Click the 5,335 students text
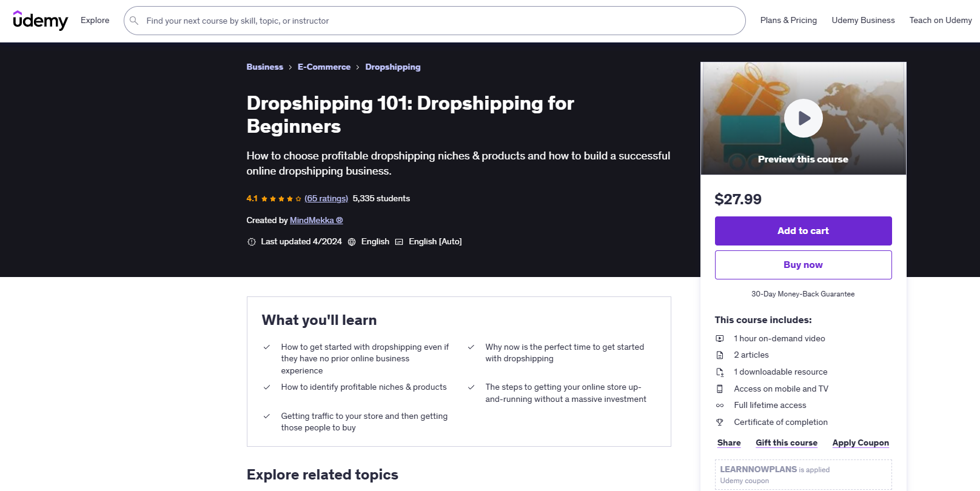Screen dimensions: 980x491 point(381,199)
